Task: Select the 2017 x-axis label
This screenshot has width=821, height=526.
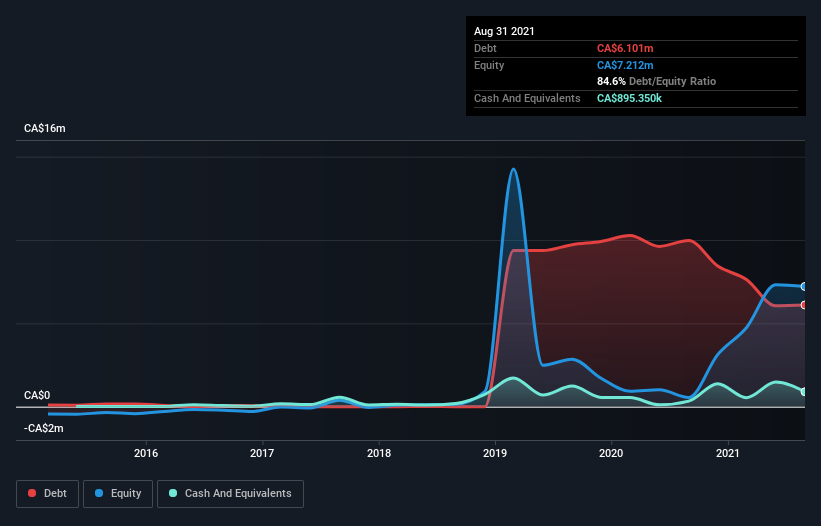Action: click(x=262, y=453)
